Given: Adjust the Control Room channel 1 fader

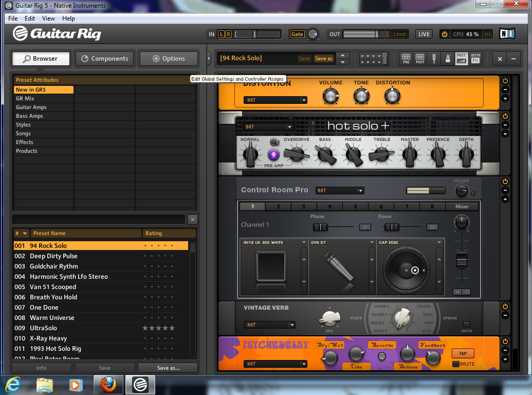Looking at the screenshot, I should click(x=462, y=260).
